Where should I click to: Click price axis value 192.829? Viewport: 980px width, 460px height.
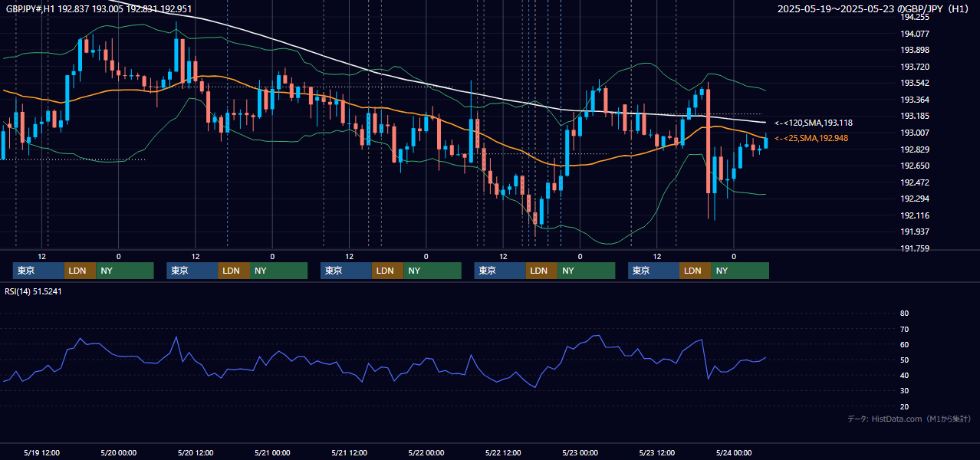915,149
